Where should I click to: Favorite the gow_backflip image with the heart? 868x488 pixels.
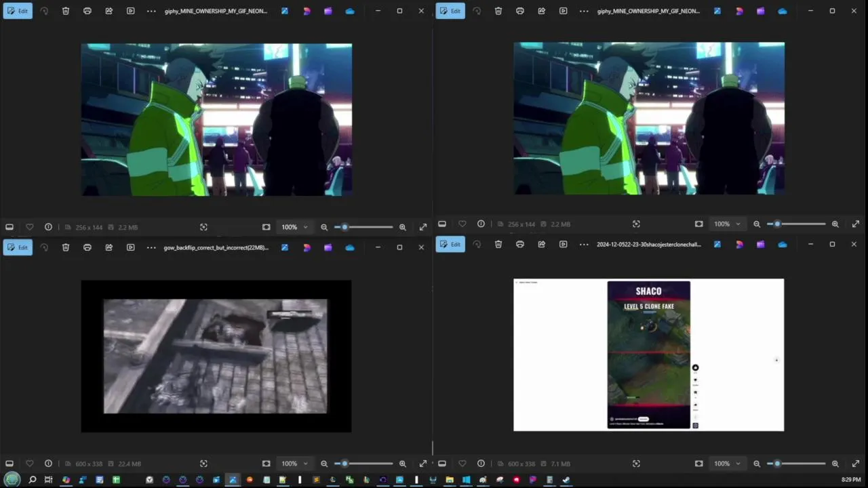(x=29, y=464)
